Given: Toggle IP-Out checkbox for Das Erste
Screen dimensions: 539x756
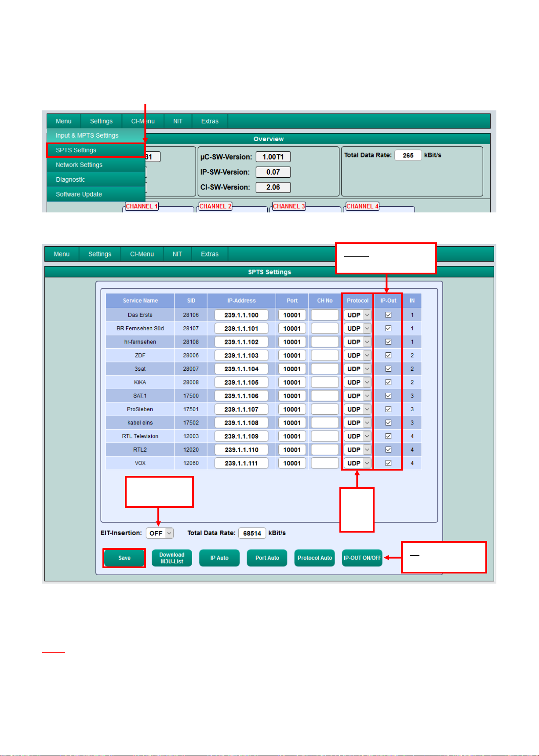Looking at the screenshot, I should pos(389,315).
